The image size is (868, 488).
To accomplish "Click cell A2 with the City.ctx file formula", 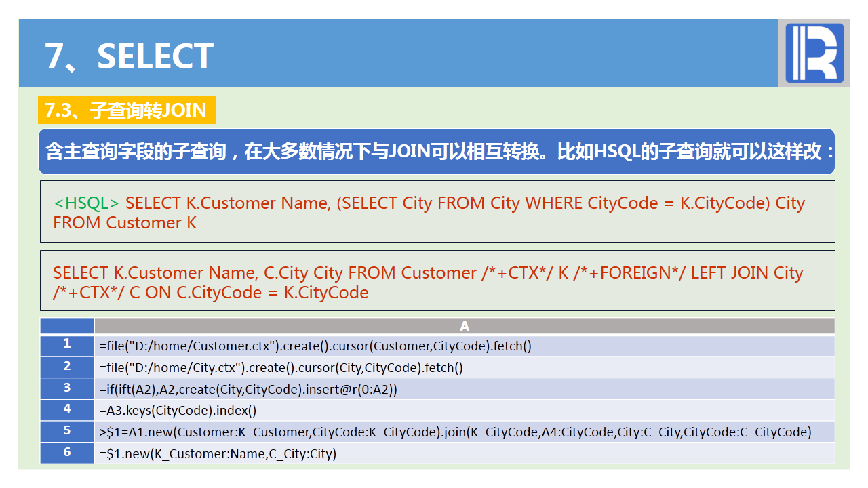I will click(x=465, y=367).
